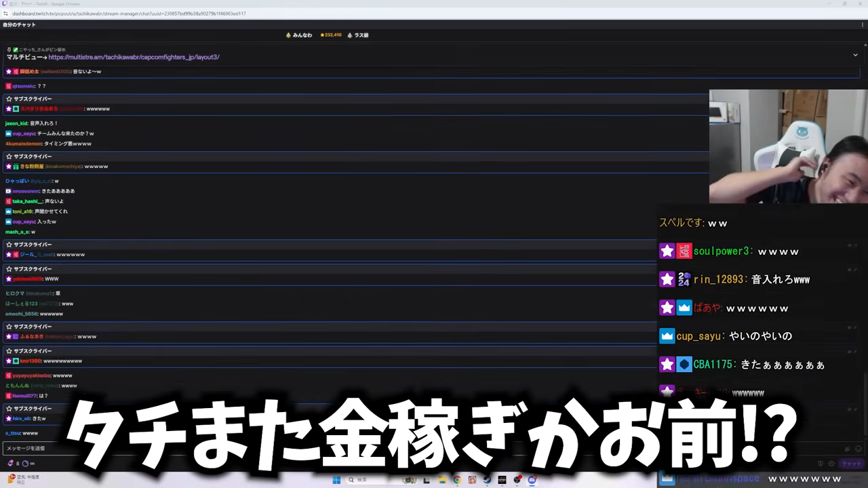Click the blue hexagon badge beside CBA1175

tap(684, 365)
